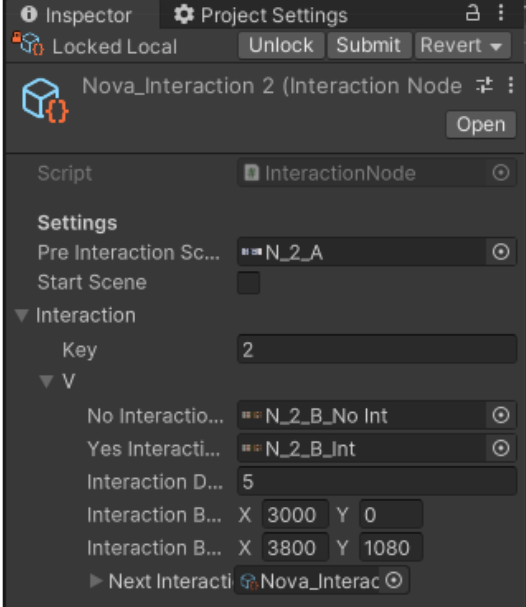Pick object for Pre Interaction Scene field

pyautogui.click(x=501, y=252)
